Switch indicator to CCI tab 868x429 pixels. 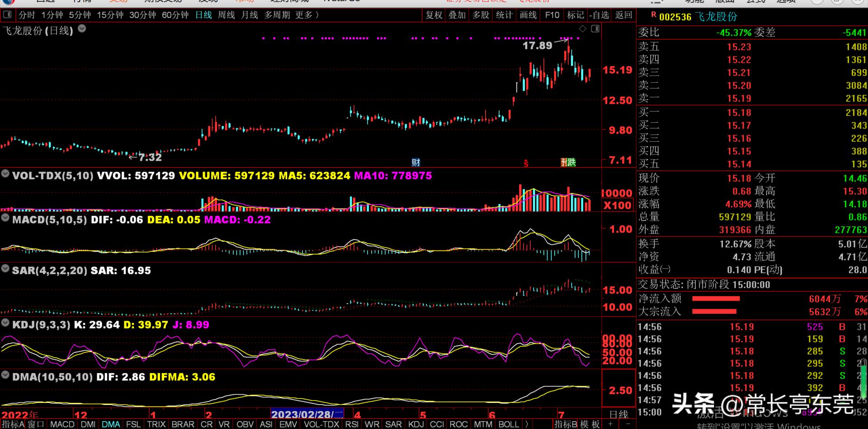(437, 424)
